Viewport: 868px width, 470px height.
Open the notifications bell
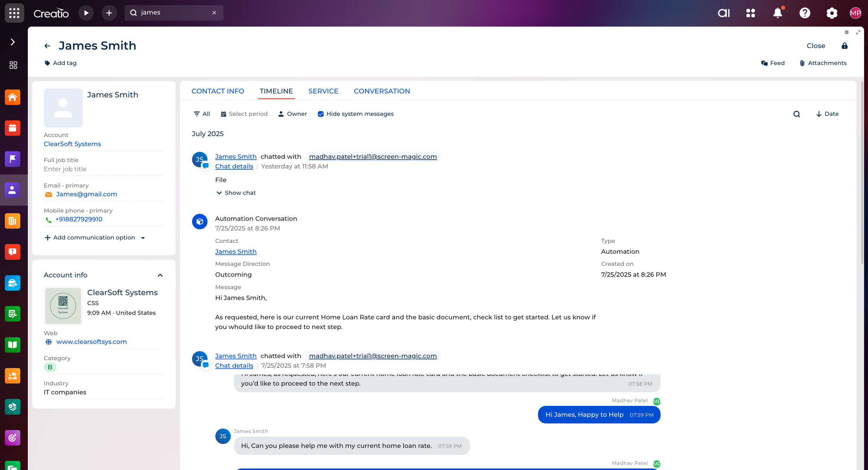tap(778, 13)
